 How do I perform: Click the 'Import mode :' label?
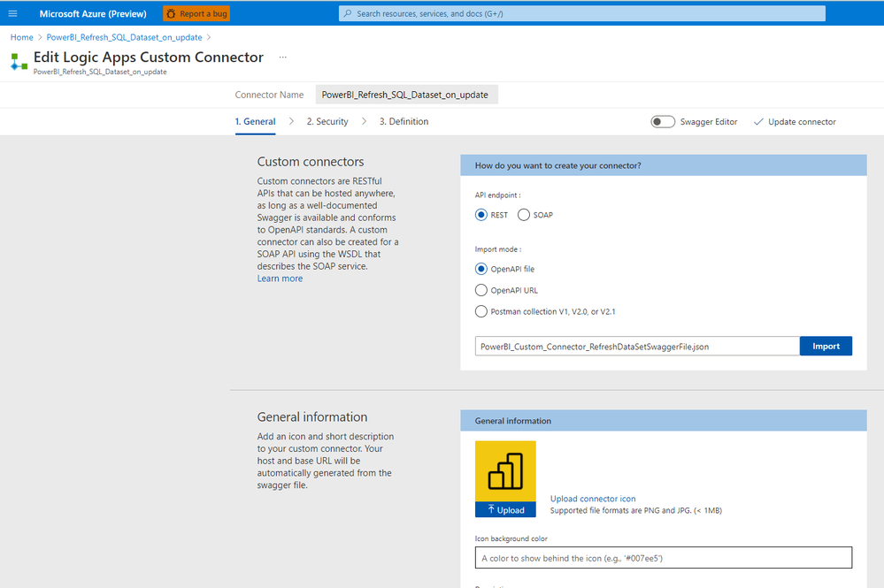click(x=498, y=249)
